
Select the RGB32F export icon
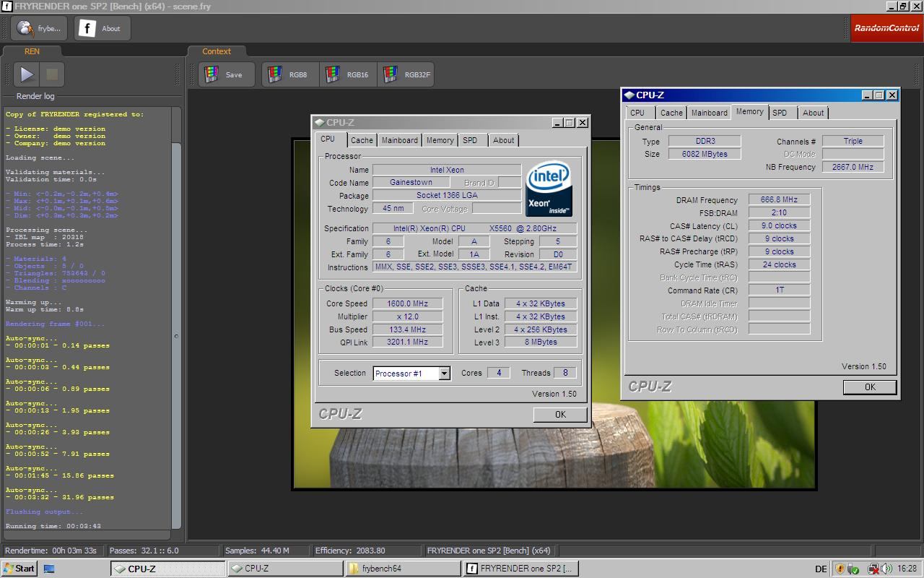[391, 74]
